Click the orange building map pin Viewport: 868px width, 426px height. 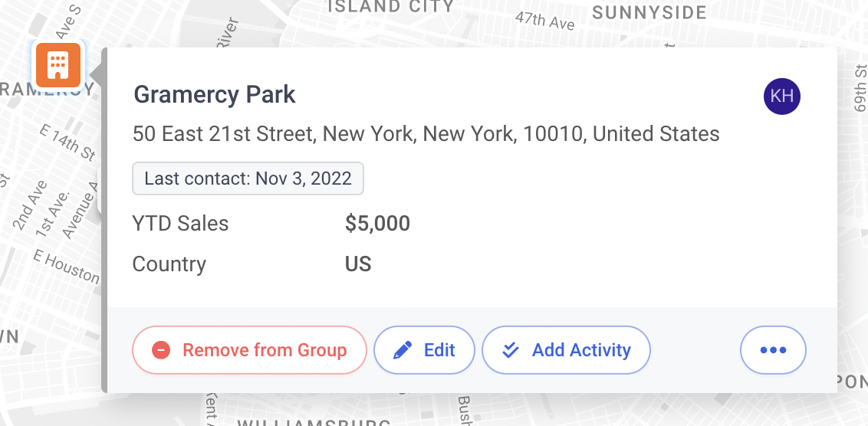(59, 66)
